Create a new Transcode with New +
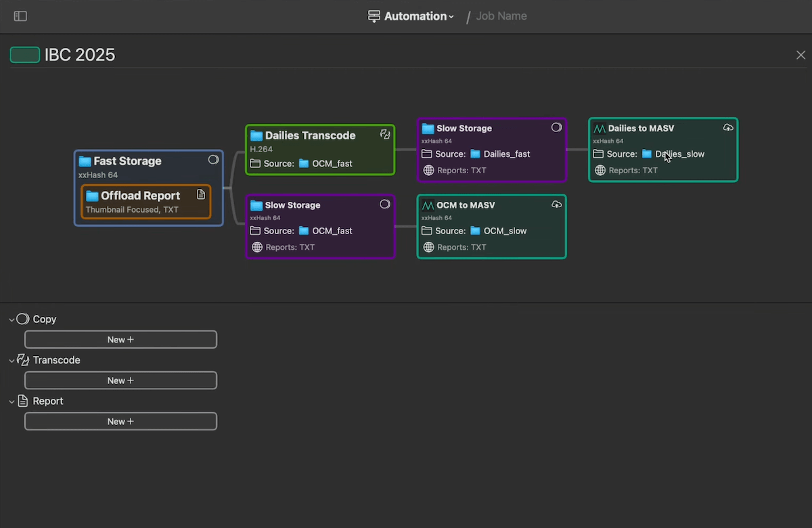 coord(120,380)
